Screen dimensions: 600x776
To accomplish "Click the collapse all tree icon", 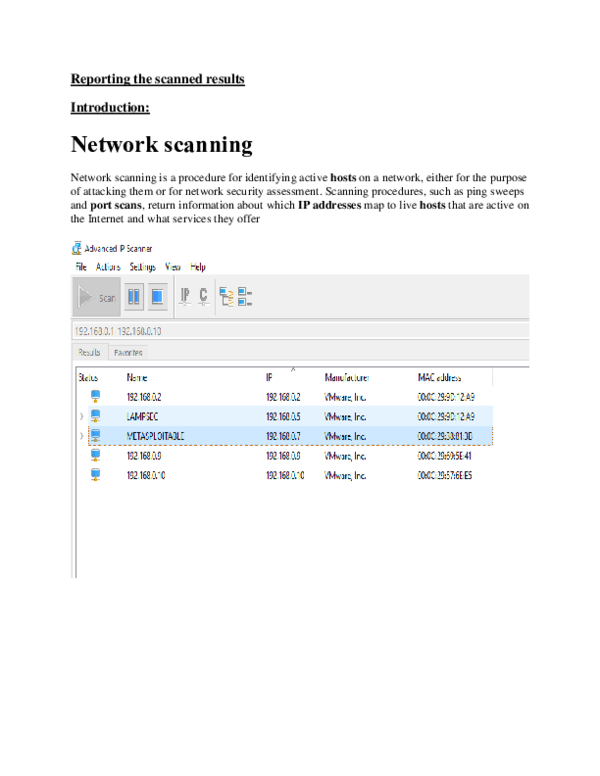I will point(245,297).
